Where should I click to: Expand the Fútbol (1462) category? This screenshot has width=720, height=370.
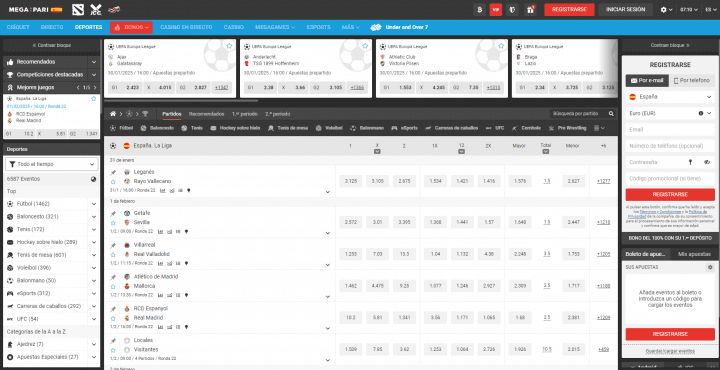94,204
